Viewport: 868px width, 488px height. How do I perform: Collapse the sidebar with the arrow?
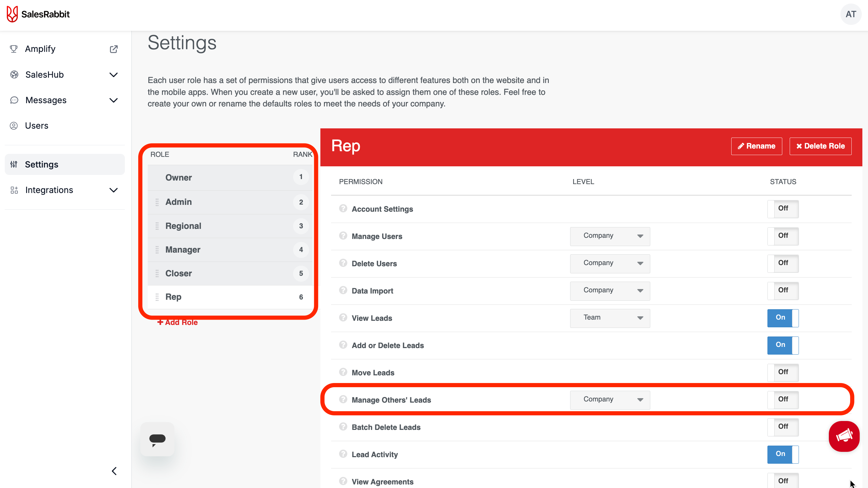[x=114, y=471]
